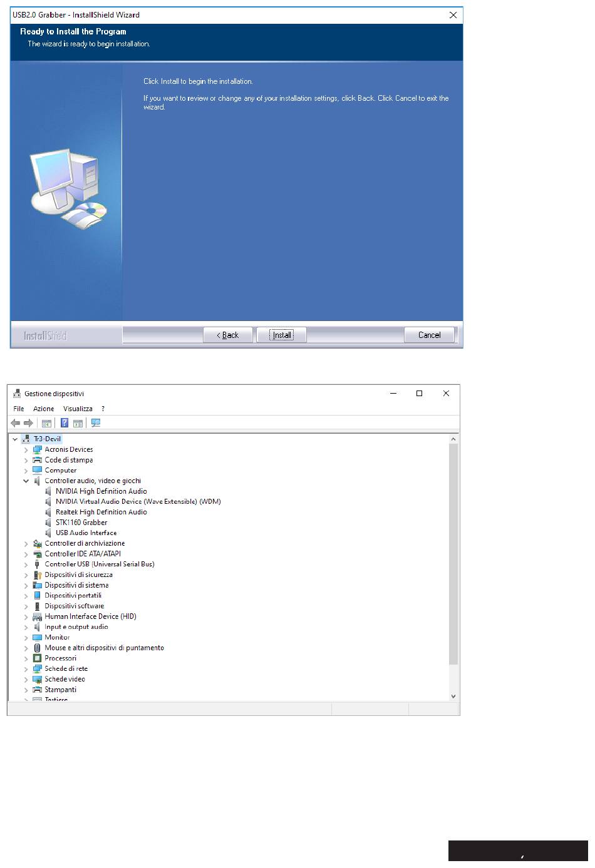
Task: Expand the Acronis Devices node
Action: 26,450
